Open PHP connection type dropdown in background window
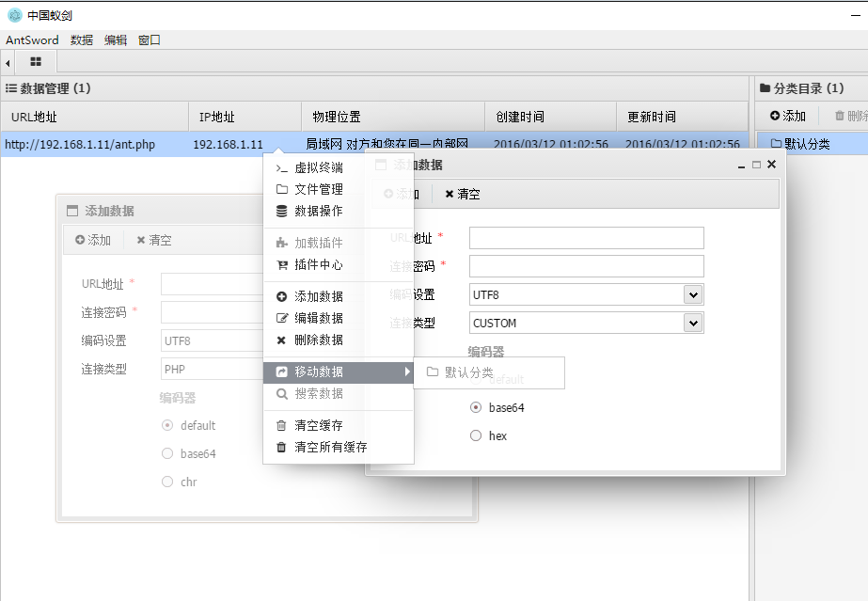The width and height of the screenshot is (868, 601). click(212, 369)
